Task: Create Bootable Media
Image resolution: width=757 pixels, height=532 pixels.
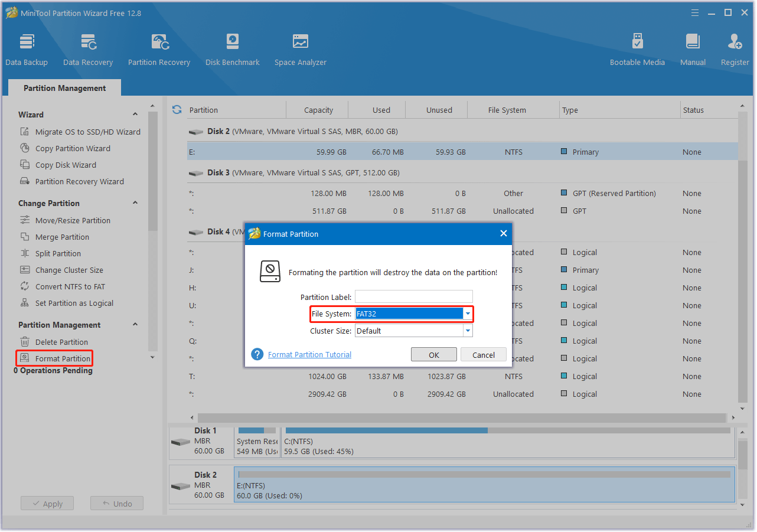Action: point(637,50)
